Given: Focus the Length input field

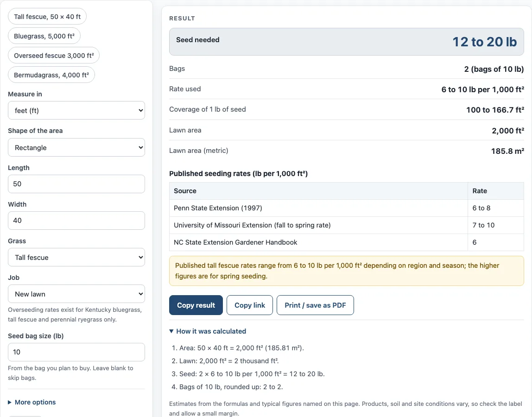Looking at the screenshot, I should point(76,184).
